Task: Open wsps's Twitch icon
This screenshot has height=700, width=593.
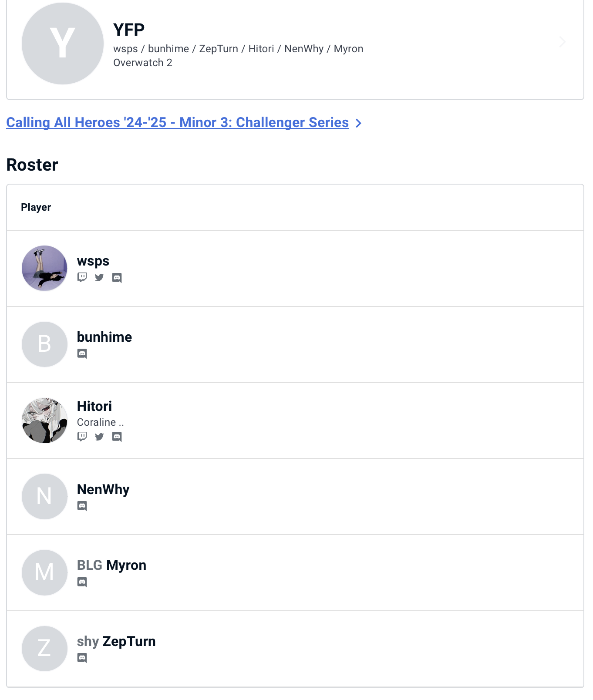Action: (x=82, y=277)
